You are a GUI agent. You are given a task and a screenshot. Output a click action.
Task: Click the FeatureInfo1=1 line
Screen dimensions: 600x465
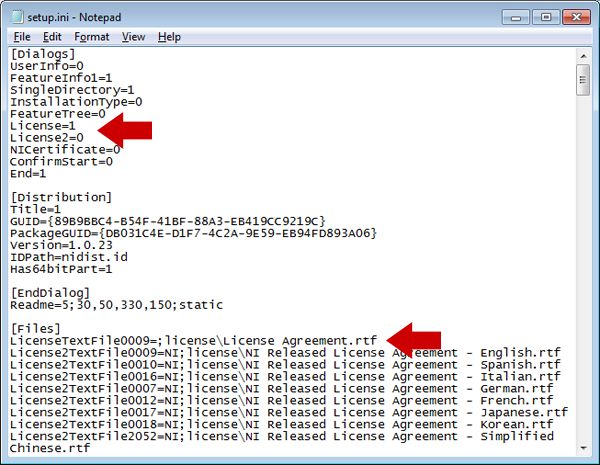(x=61, y=78)
